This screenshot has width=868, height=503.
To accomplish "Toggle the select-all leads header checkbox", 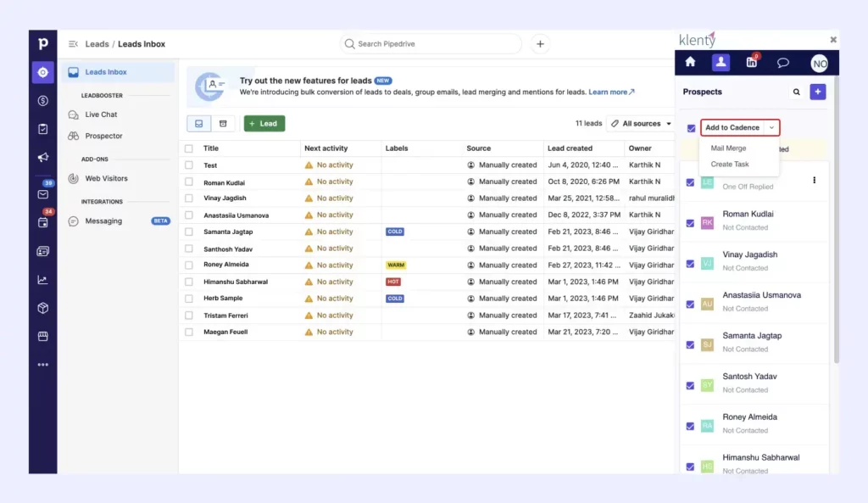I will [x=189, y=148].
